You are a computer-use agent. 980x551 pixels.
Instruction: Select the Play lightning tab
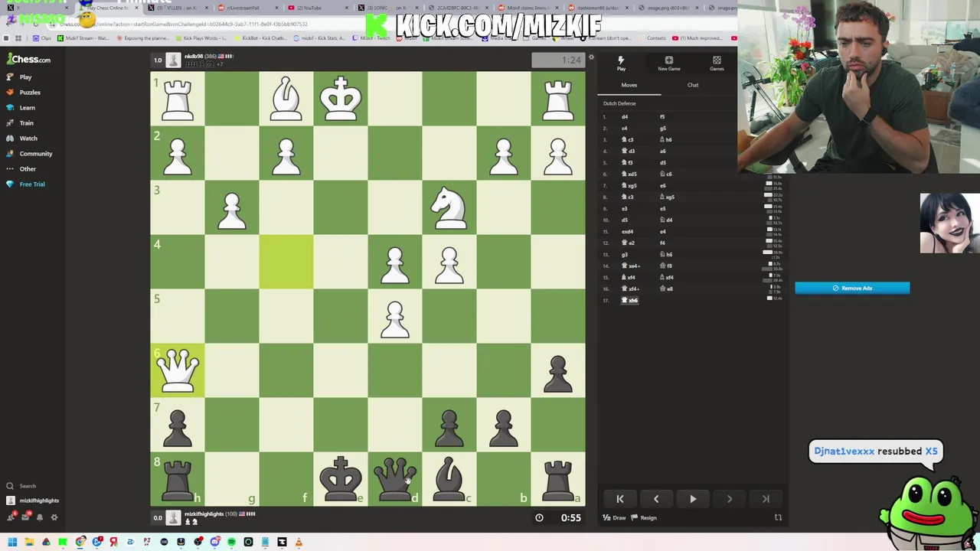(x=621, y=64)
